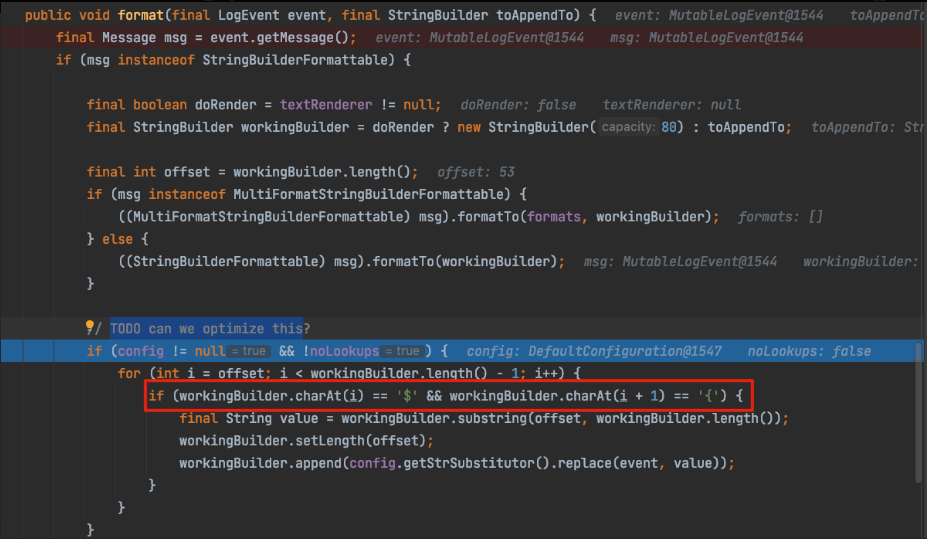Image resolution: width=927 pixels, height=539 pixels.
Task: Click the '= true' inline hint after 'null'
Action: [249, 351]
